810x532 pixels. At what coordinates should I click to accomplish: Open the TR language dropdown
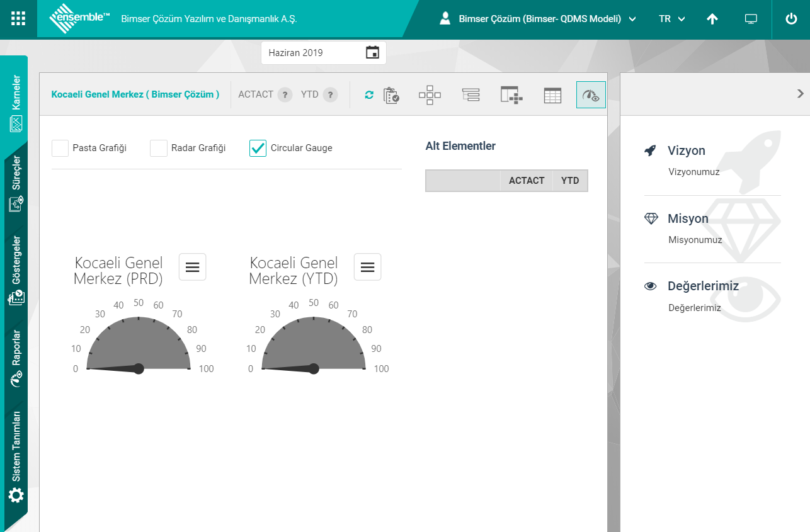coord(671,19)
